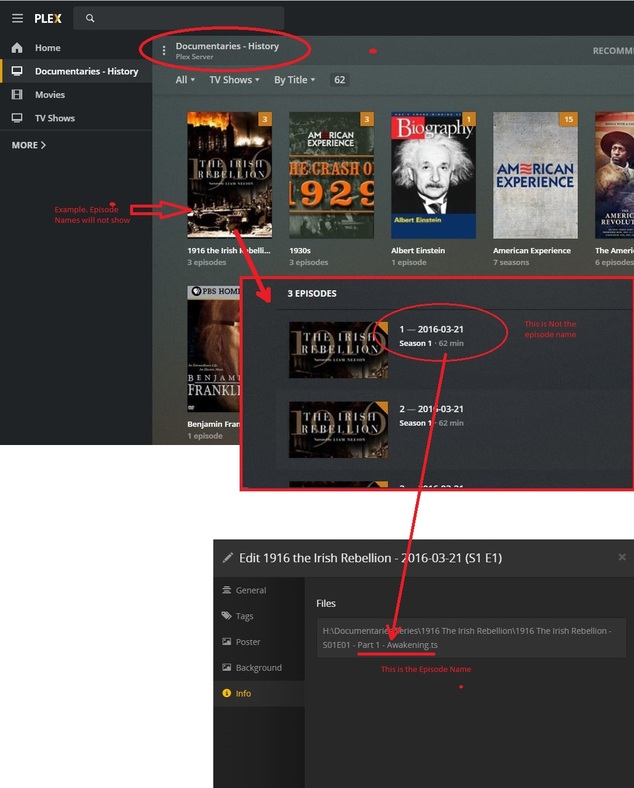Switch to the Tags tab in Edit dialog
This screenshot has width=634, height=788.
click(259, 616)
